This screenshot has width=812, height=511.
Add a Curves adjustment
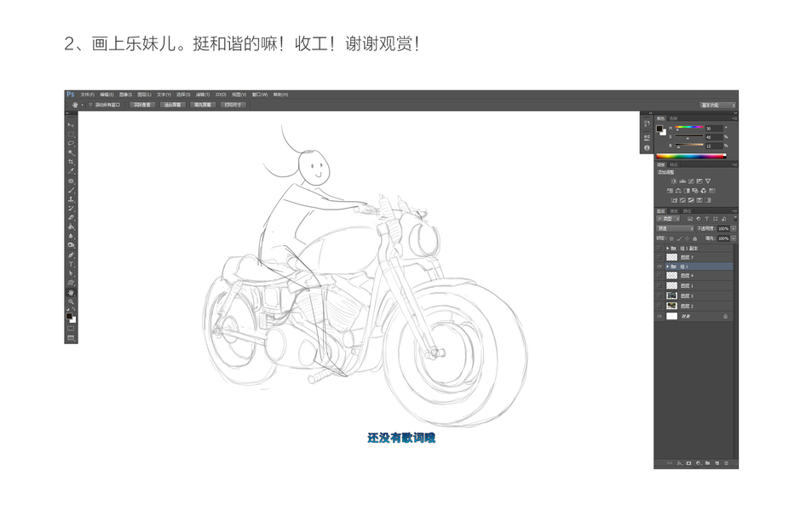point(691,181)
